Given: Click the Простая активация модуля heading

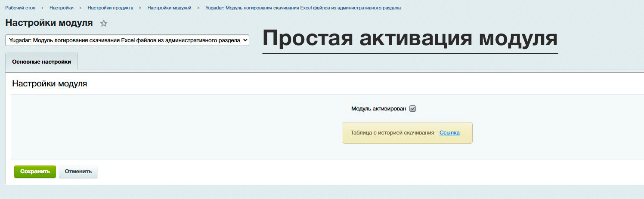Looking at the screenshot, I should pyautogui.click(x=410, y=39).
